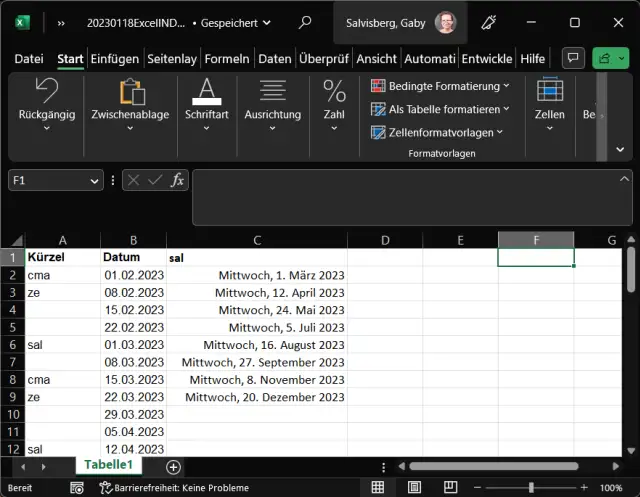Open the Einfügen ribbon tab
The height and width of the screenshot is (497, 640).
[x=114, y=59]
